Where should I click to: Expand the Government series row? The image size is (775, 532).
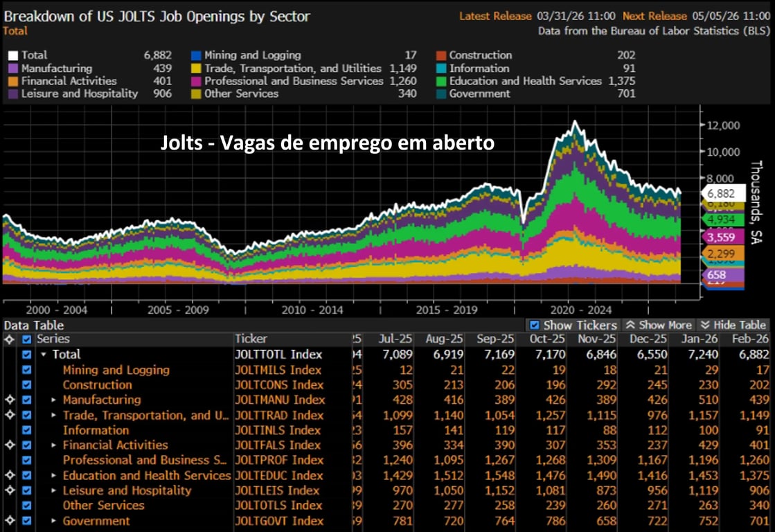click(x=54, y=521)
